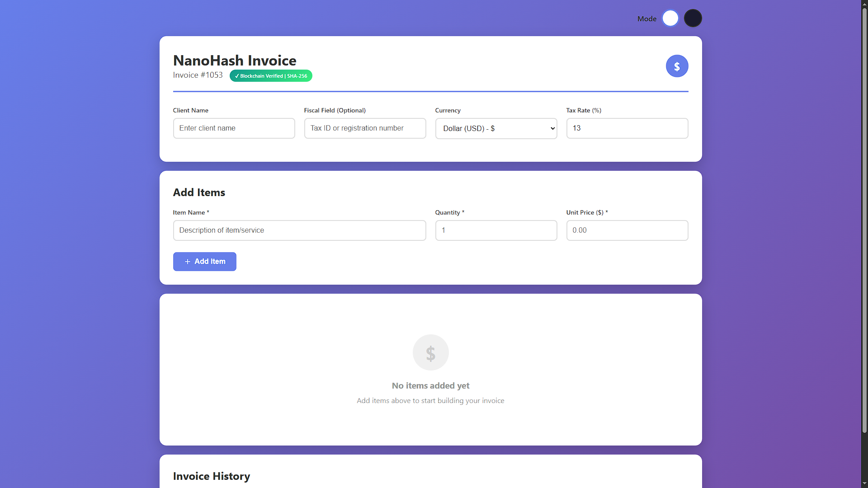Click the blue dollar icon in the header

677,66
